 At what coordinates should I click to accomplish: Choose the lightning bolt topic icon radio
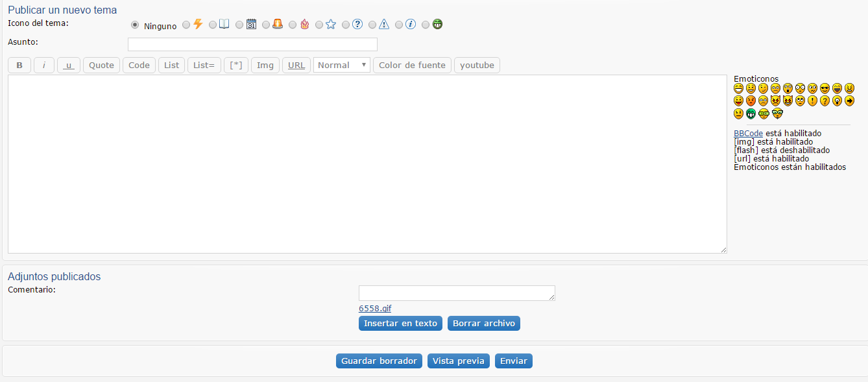[x=186, y=25]
